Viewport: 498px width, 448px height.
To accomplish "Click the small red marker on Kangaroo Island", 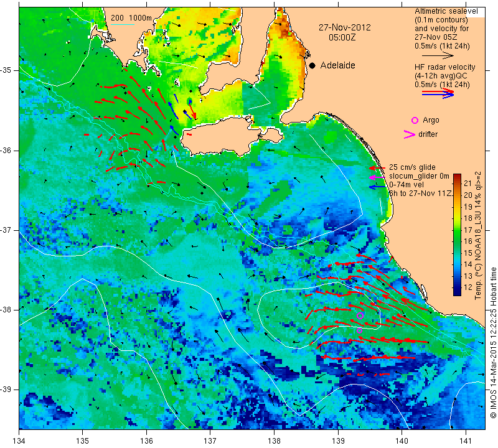I will coord(189,134).
